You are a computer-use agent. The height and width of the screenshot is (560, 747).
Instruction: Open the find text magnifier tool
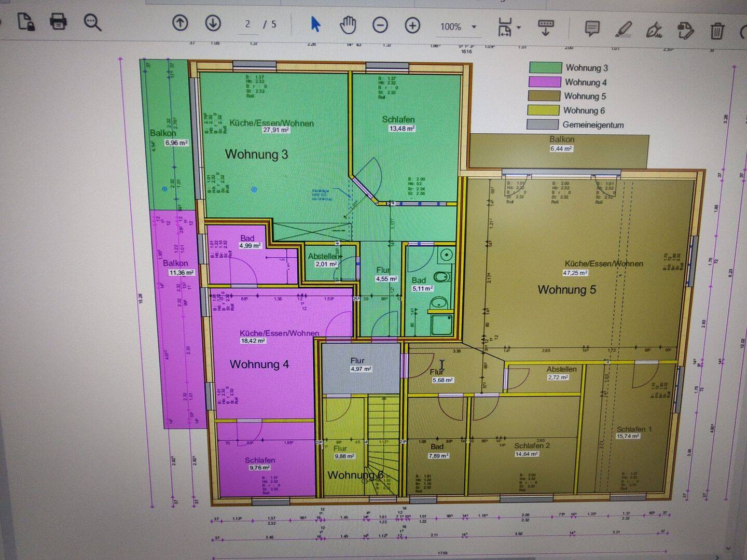point(92,22)
